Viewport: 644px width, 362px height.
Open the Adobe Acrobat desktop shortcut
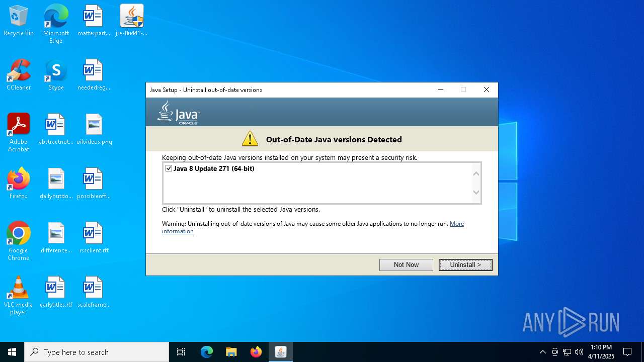pyautogui.click(x=19, y=133)
